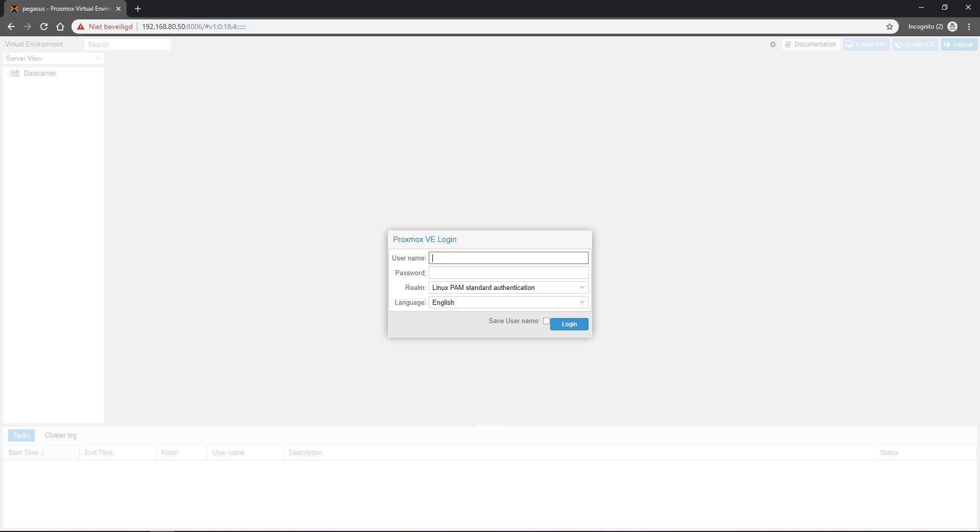Go back using browser back arrow
Viewport: 980px width, 532px height.
click(x=11, y=27)
